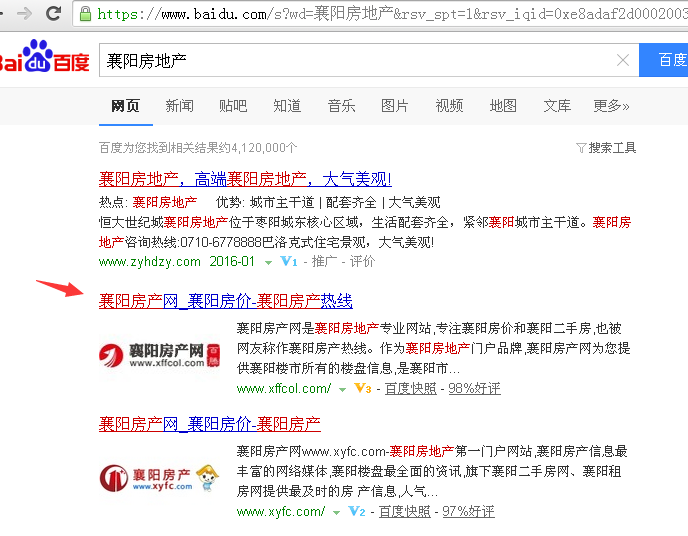The height and width of the screenshot is (536, 688).
Task: Click the green URL www.xyfc.com/
Action: point(281,511)
